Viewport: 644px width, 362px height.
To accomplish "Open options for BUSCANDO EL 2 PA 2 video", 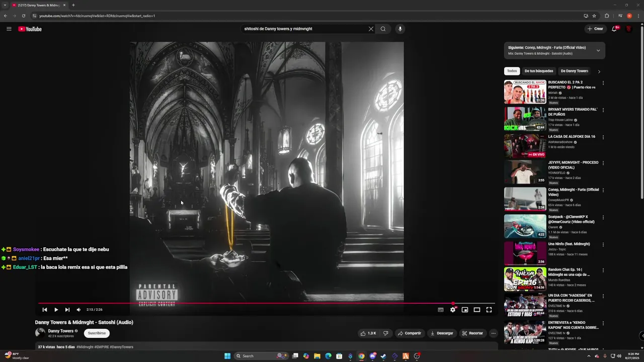I will 603,83.
